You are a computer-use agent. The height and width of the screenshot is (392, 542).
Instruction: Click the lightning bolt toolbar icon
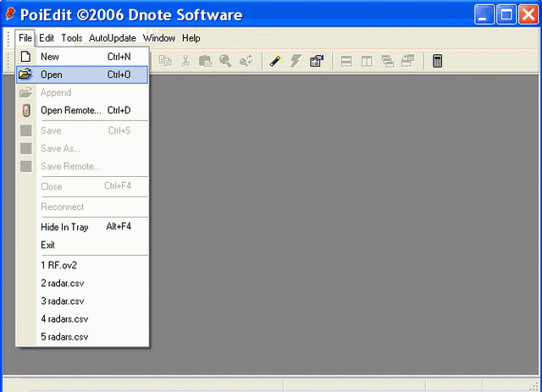pos(296,61)
